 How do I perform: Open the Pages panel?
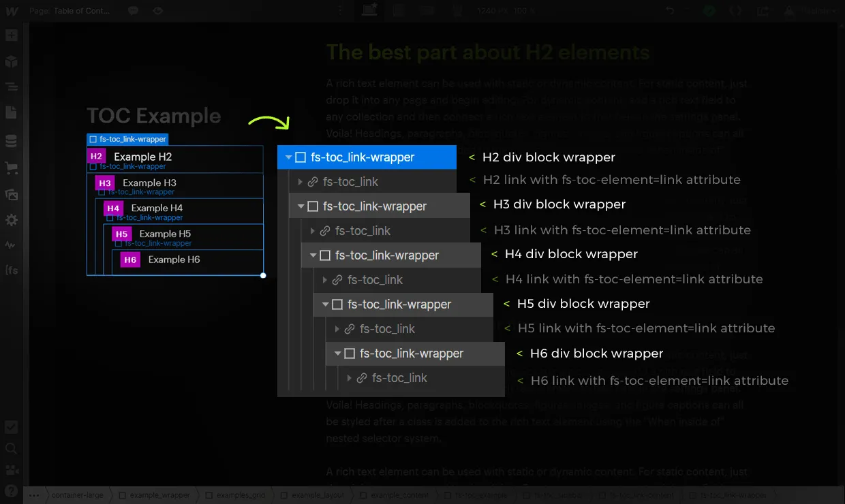[11, 113]
